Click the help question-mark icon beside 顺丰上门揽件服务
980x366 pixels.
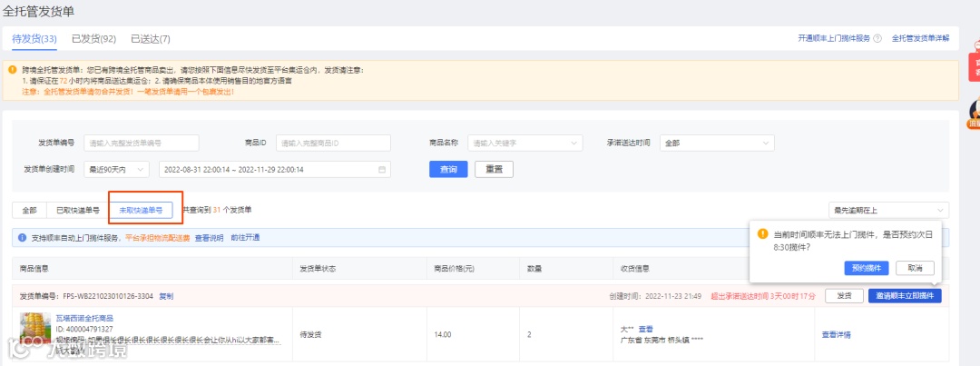click(x=877, y=38)
